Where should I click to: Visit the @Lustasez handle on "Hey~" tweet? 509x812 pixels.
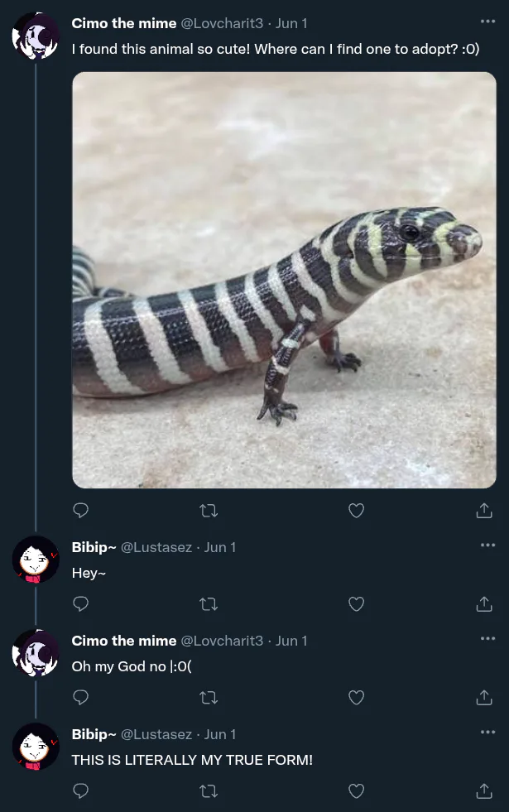point(156,547)
